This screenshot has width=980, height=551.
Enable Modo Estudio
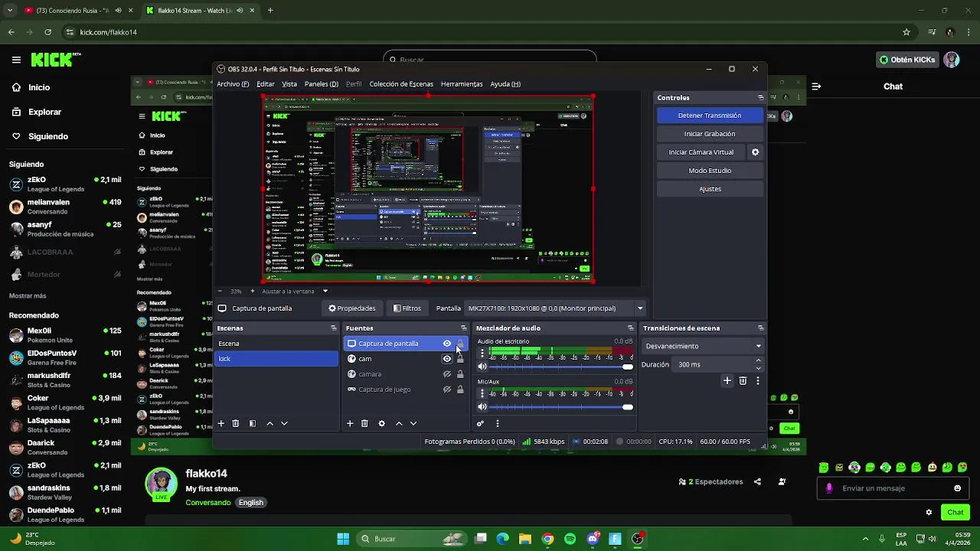pos(710,171)
